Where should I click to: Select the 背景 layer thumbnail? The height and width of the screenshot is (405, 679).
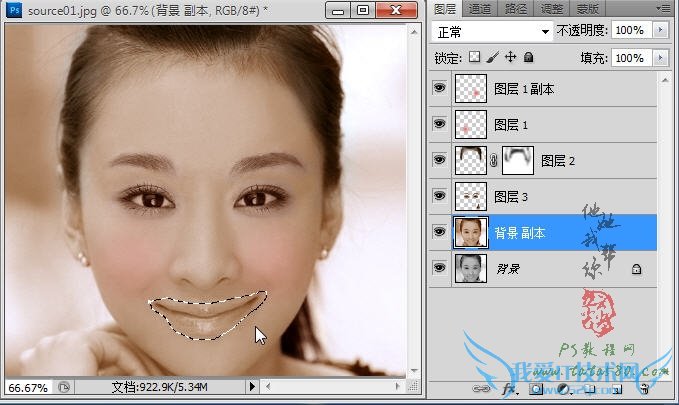pyautogui.click(x=471, y=268)
